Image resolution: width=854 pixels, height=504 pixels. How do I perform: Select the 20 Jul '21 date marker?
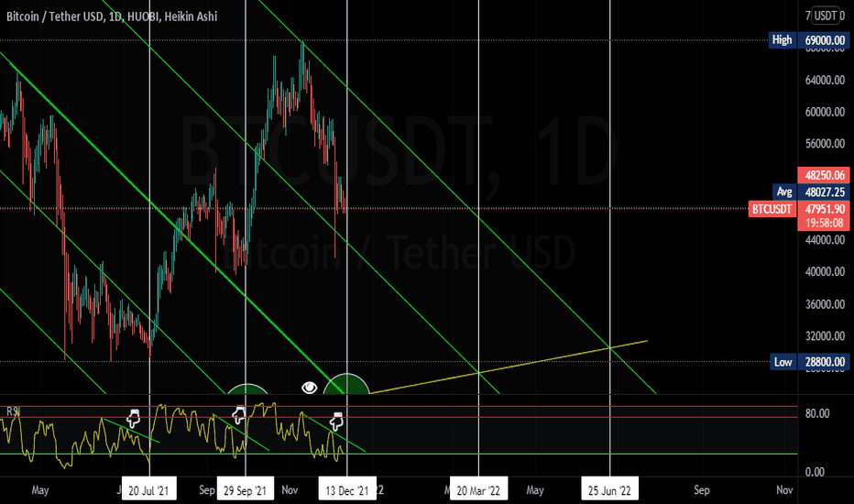click(148, 490)
